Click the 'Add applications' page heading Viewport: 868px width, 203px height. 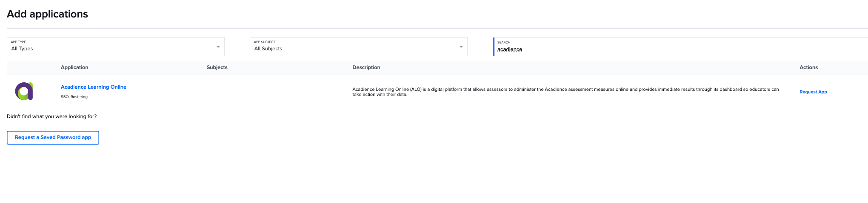(x=47, y=14)
